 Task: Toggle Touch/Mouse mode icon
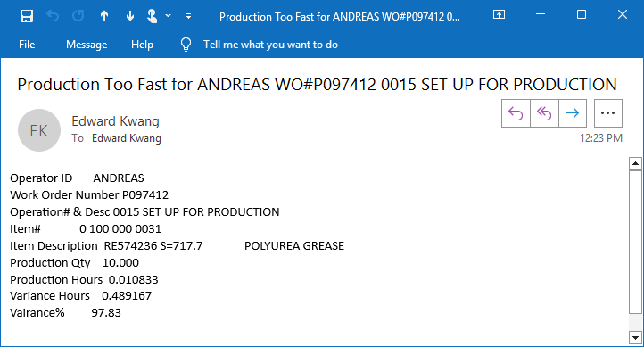[x=152, y=16]
